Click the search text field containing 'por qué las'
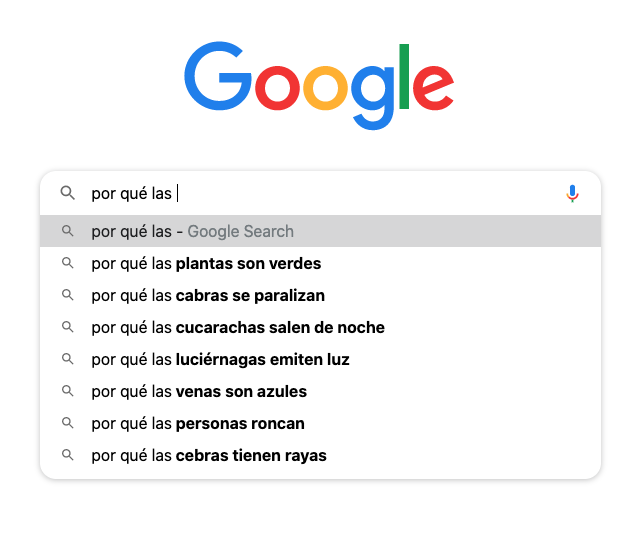This screenshot has width=639, height=537. click(x=322, y=193)
